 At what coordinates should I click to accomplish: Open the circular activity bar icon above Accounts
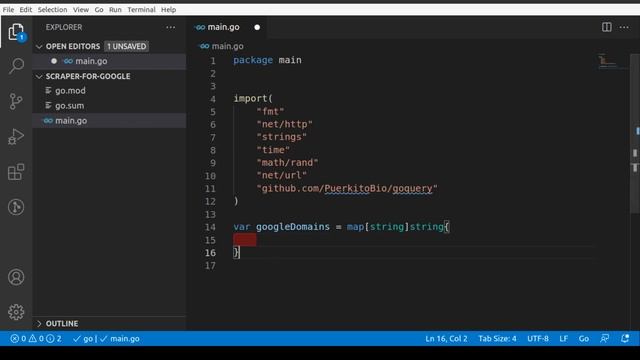(16, 207)
